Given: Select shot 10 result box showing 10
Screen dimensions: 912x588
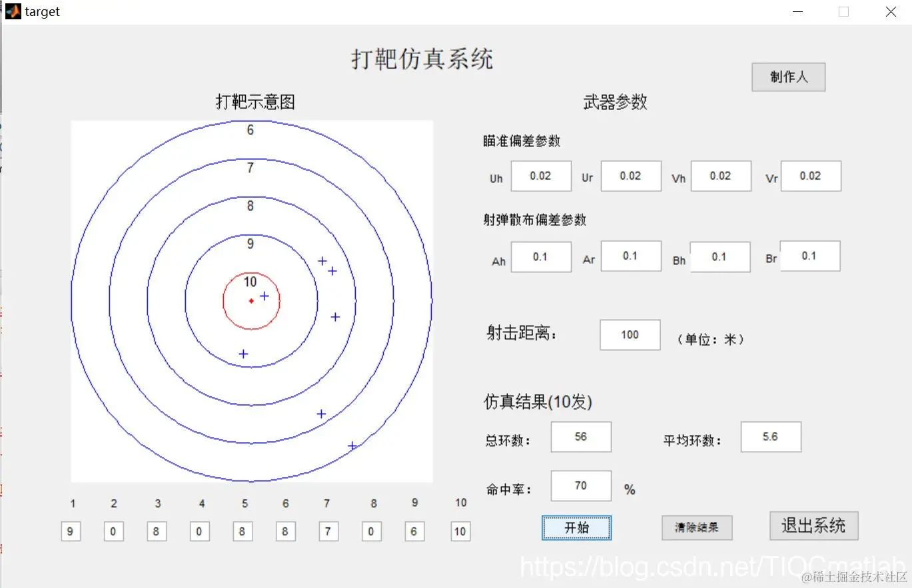Looking at the screenshot, I should (x=460, y=531).
